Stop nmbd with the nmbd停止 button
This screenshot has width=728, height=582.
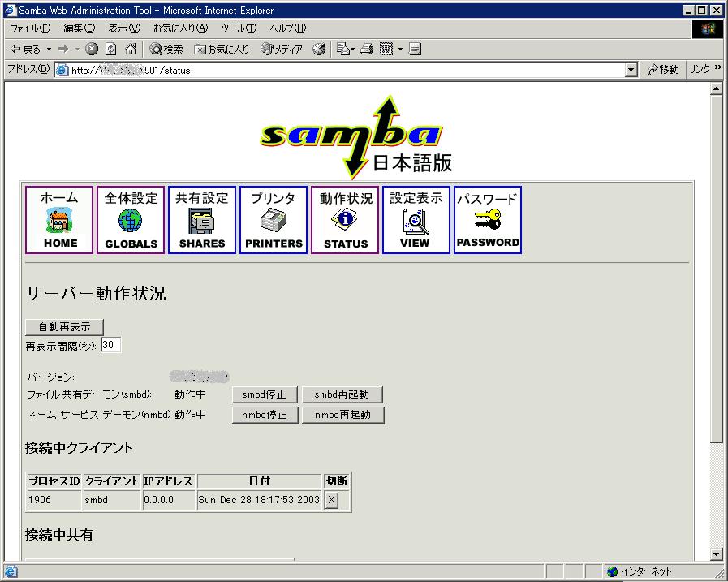pyautogui.click(x=265, y=415)
